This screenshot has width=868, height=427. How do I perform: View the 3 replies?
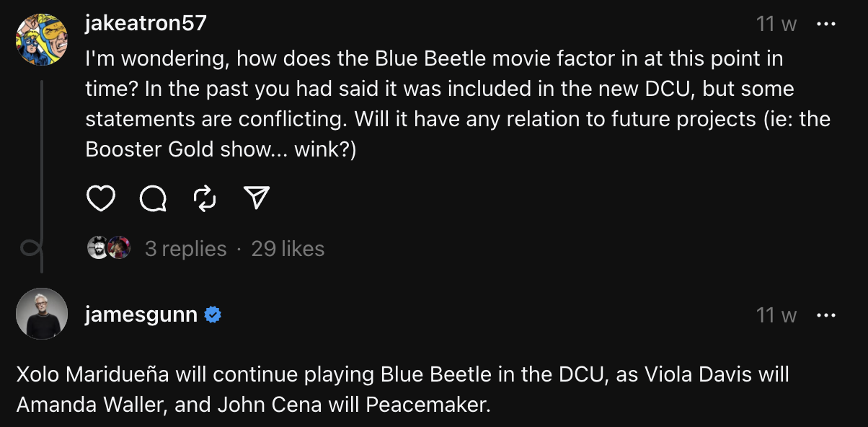(185, 249)
